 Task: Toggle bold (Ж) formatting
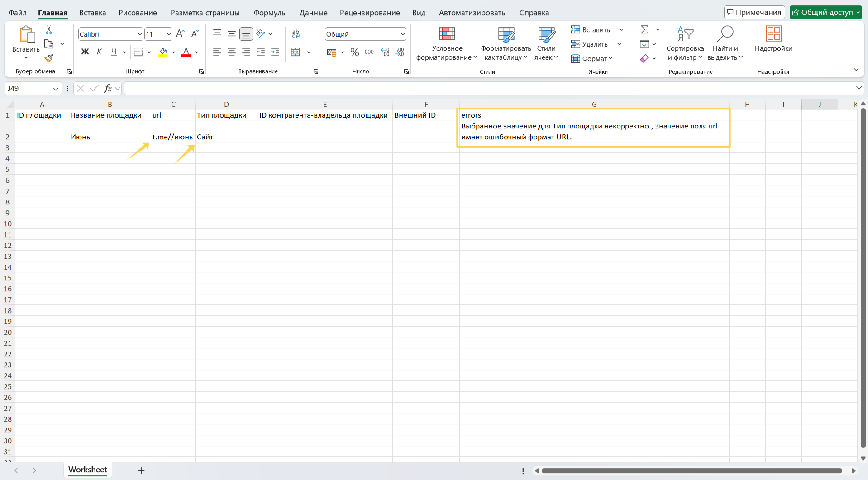(85, 52)
